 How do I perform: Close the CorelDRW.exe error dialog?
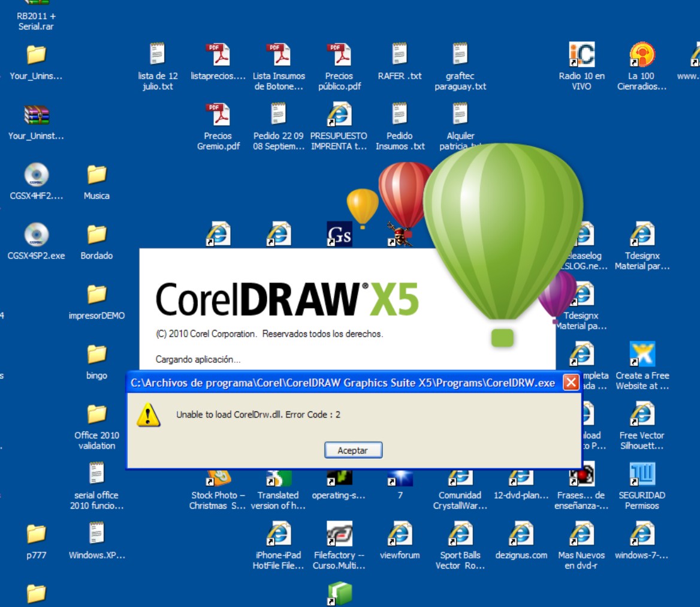[x=571, y=383]
